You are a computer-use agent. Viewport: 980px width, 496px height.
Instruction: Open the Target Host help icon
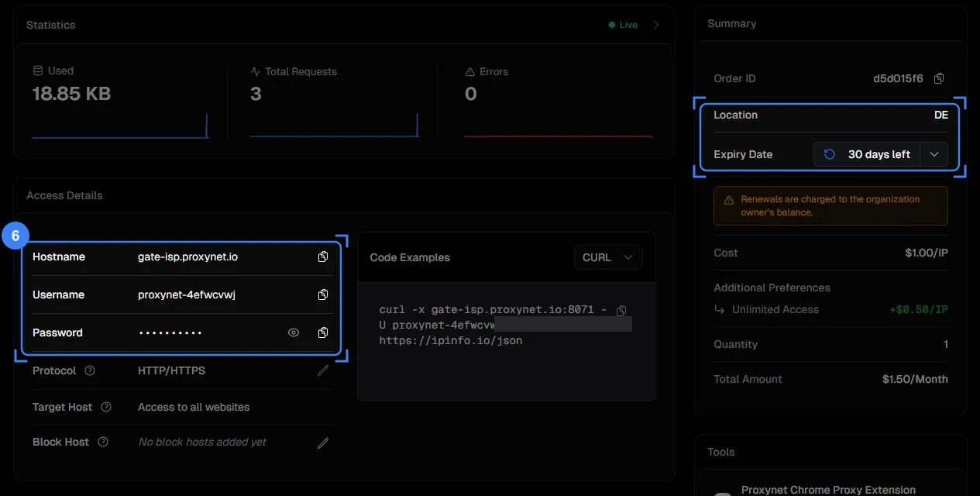click(x=106, y=407)
